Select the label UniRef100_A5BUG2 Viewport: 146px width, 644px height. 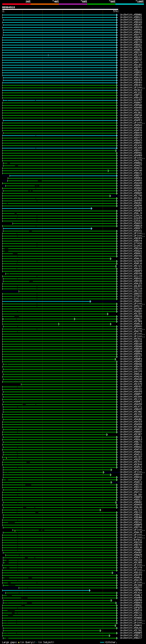click(131, 32)
